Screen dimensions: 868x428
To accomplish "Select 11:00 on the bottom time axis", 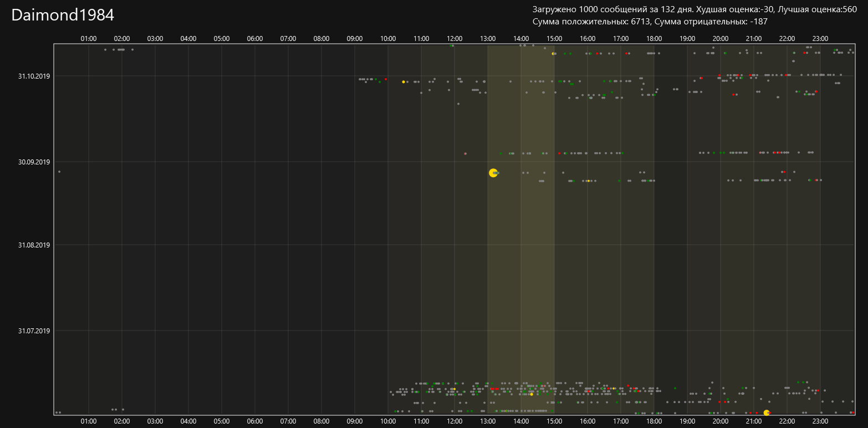I will (421, 421).
